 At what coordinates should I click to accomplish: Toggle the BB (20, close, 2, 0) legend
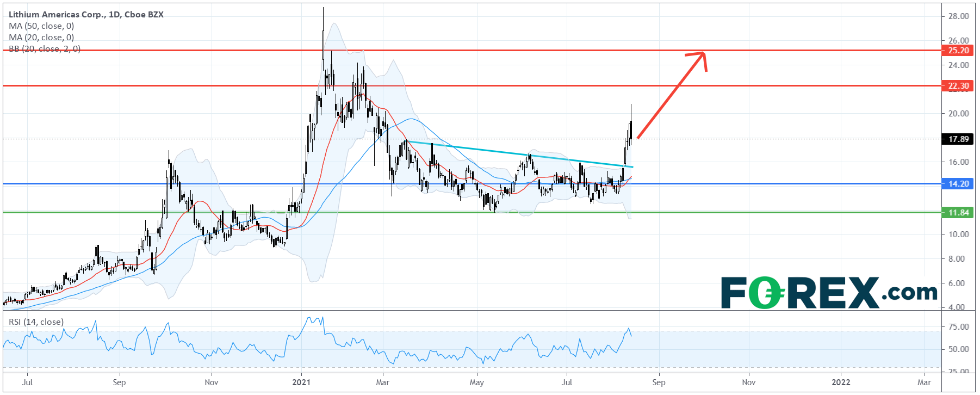pyautogui.click(x=45, y=49)
